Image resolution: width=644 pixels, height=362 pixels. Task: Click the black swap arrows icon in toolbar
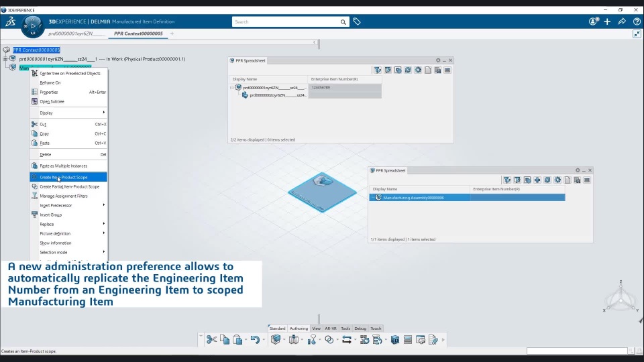click(347, 339)
